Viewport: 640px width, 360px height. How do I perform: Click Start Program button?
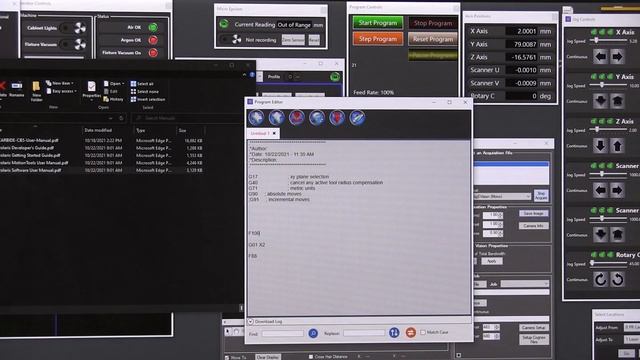(378, 23)
